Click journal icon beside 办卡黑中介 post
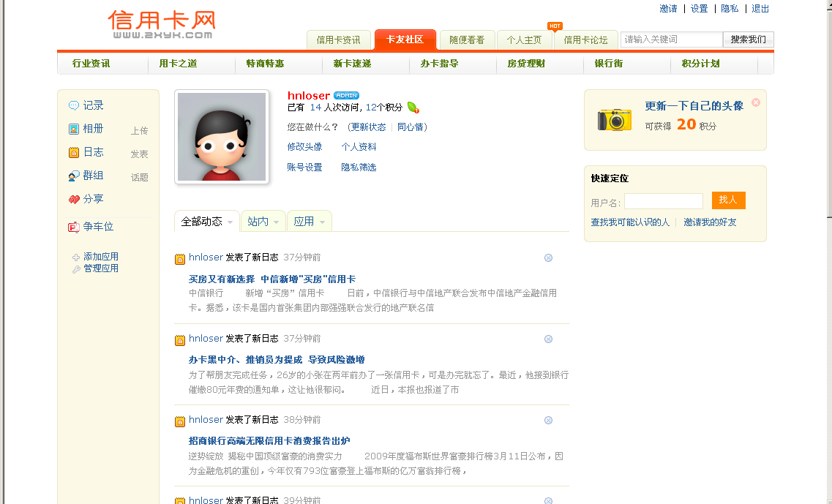The width and height of the screenshot is (832, 504). click(180, 340)
